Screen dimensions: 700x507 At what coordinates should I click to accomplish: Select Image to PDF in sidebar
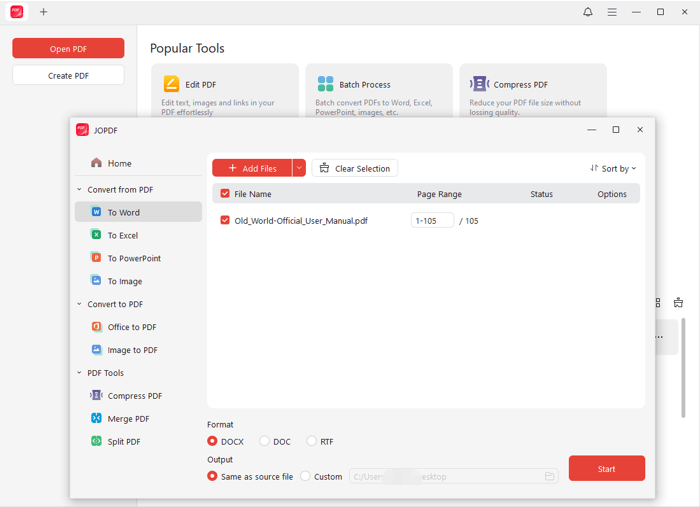138,350
